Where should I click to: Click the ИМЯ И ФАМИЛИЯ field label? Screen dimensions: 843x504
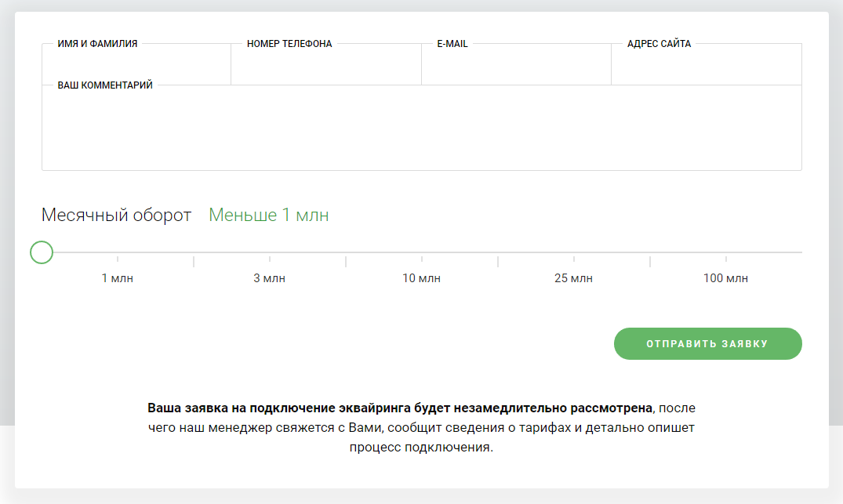tap(97, 44)
